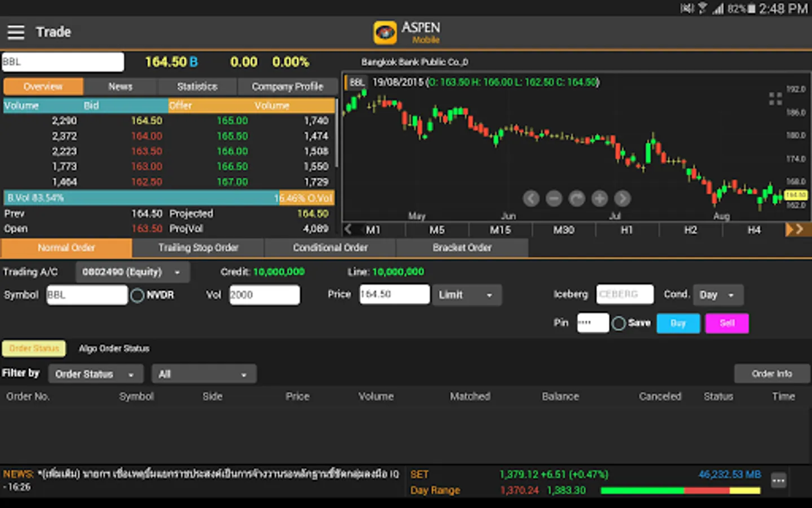Click the order book scrollbar
Image resolution: width=812 pixels, height=508 pixels.
[x=337, y=133]
